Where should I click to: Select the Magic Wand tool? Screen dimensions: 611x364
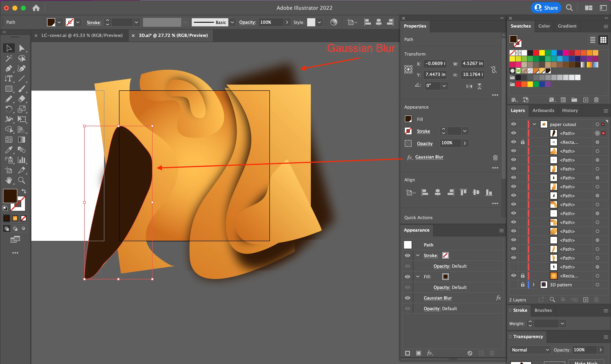[x=9, y=58]
